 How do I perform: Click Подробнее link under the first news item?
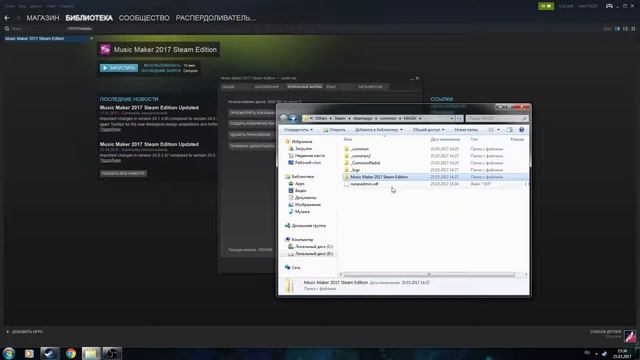(110, 129)
